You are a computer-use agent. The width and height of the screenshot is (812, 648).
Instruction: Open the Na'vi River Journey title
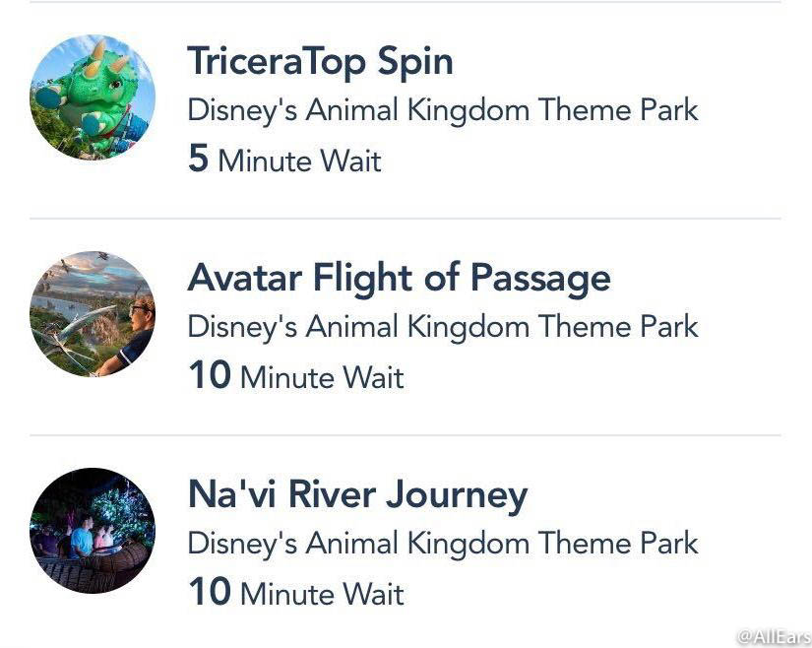(357, 496)
